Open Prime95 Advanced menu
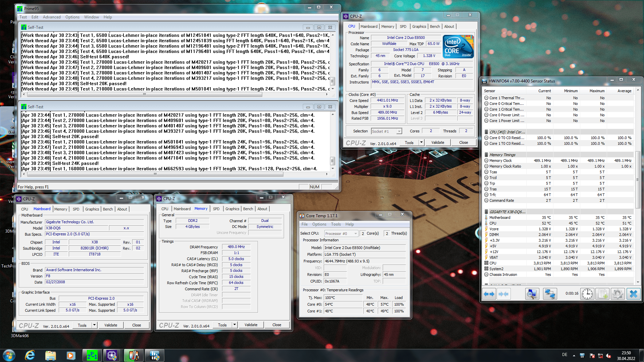The width and height of the screenshot is (644, 362). pyautogui.click(x=52, y=17)
